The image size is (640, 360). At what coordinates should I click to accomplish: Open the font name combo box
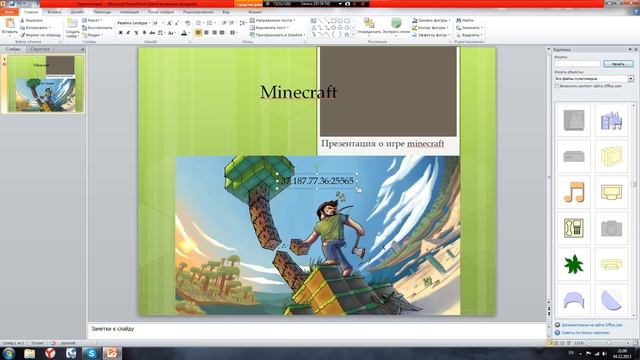(x=133, y=23)
